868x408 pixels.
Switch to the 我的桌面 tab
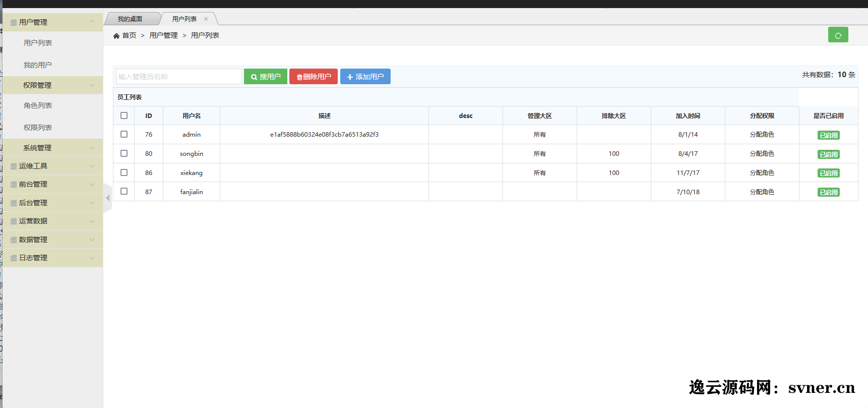(x=130, y=19)
